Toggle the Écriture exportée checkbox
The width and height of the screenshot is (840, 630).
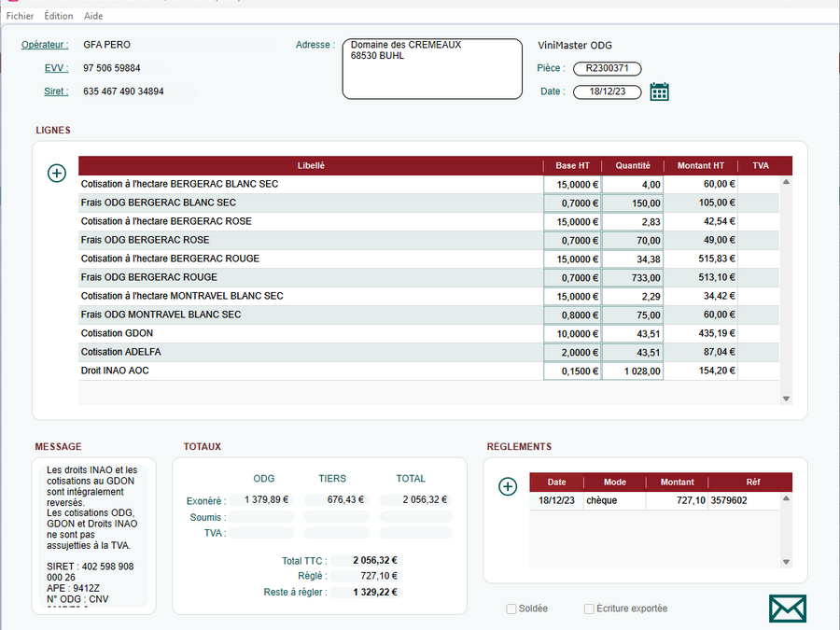(589, 609)
